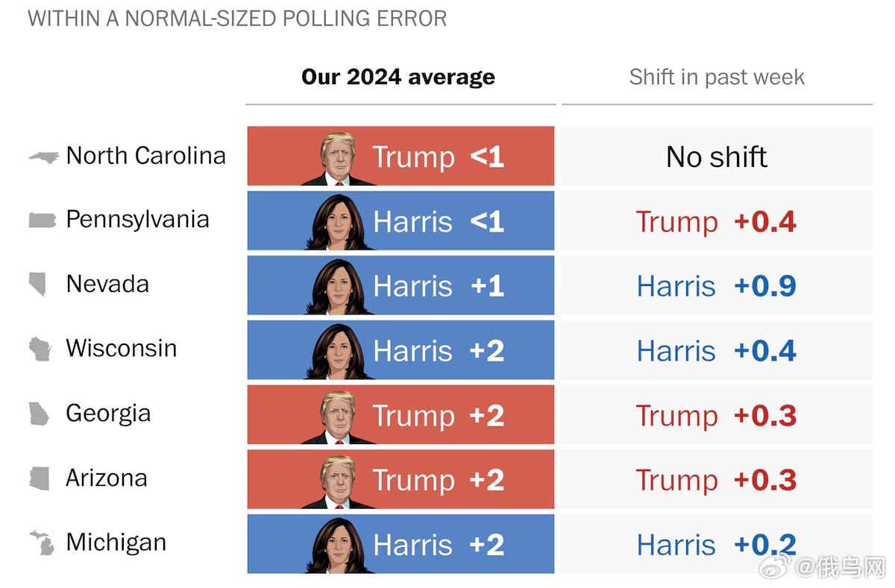Click the Pennsylvania 'Trump +0.4' shift cell
This screenshot has height=588, width=895.
point(717,221)
